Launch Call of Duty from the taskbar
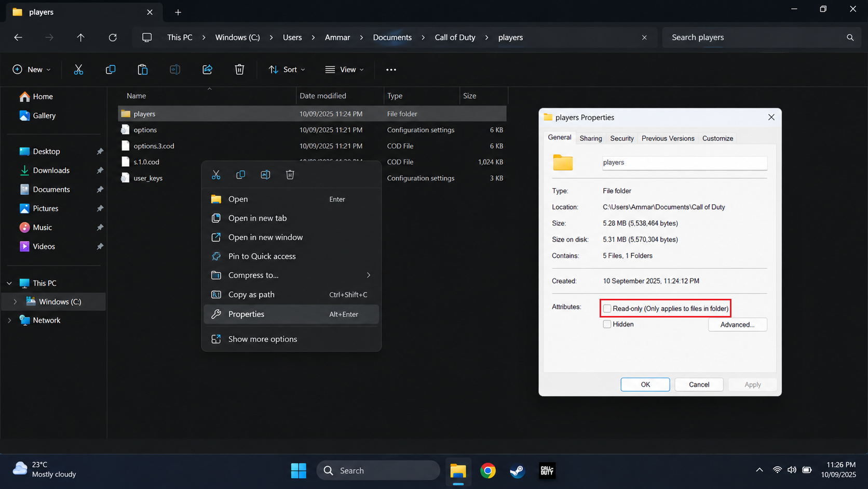This screenshot has width=868, height=489. pyautogui.click(x=547, y=471)
